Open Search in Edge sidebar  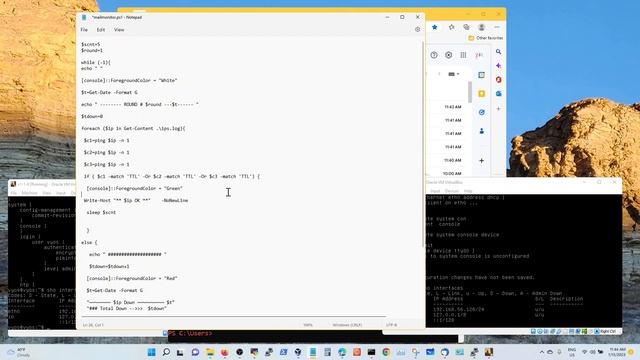coord(498,52)
